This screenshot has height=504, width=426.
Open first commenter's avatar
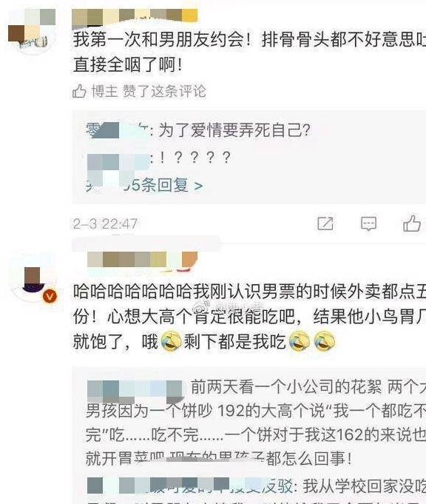pyautogui.click(x=32, y=32)
